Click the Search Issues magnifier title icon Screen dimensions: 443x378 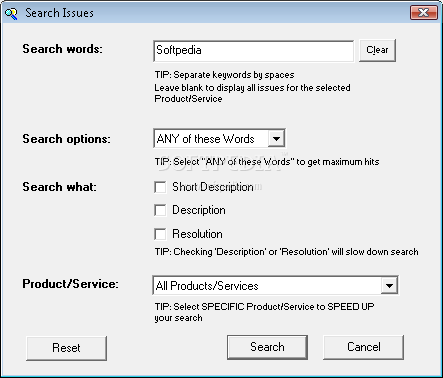[11, 13]
